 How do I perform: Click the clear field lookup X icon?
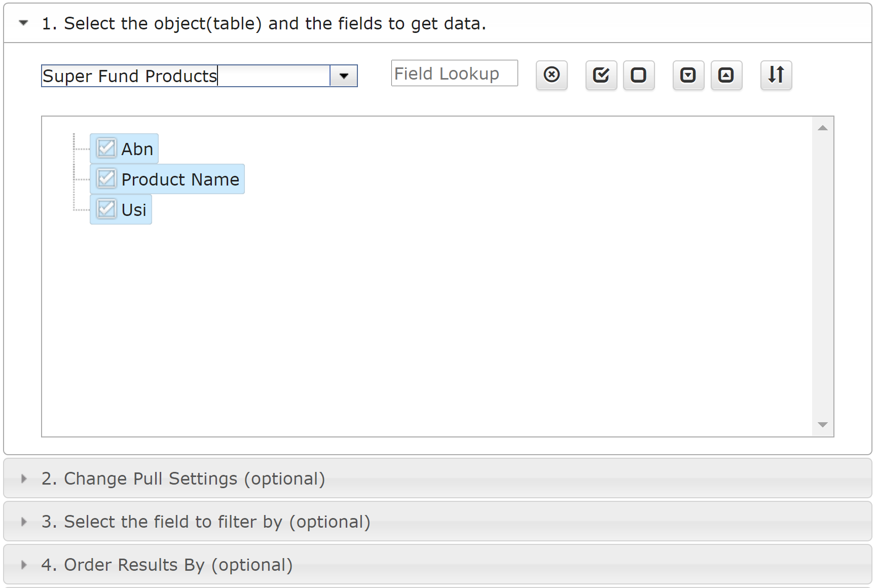point(552,75)
